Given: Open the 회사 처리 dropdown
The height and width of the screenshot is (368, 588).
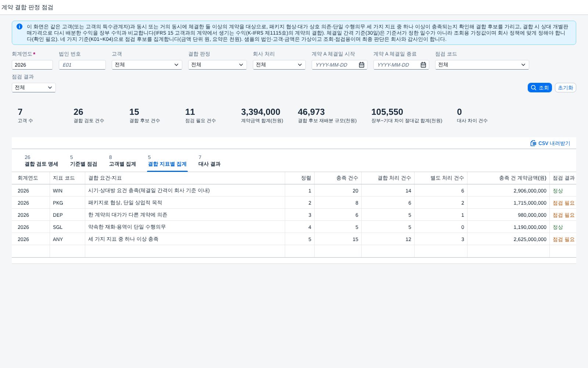Looking at the screenshot, I should pyautogui.click(x=300, y=65).
